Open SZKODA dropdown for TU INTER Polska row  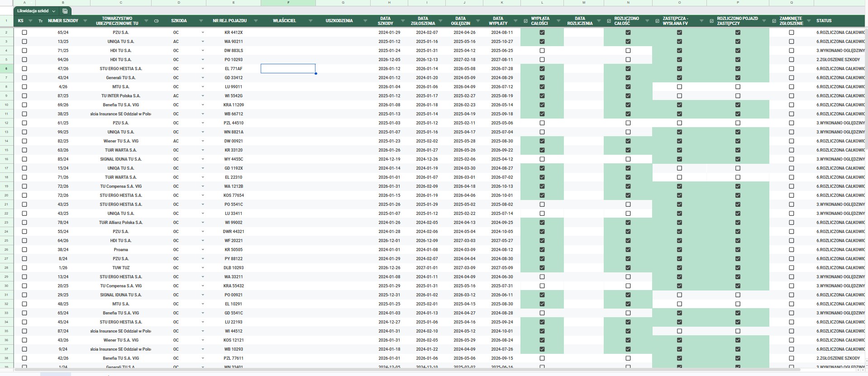coord(202,96)
